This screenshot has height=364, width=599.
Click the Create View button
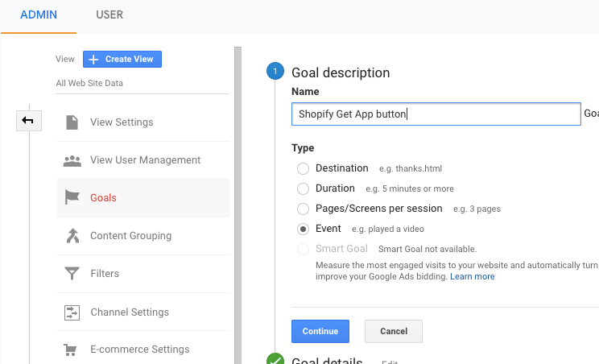pyautogui.click(x=122, y=60)
